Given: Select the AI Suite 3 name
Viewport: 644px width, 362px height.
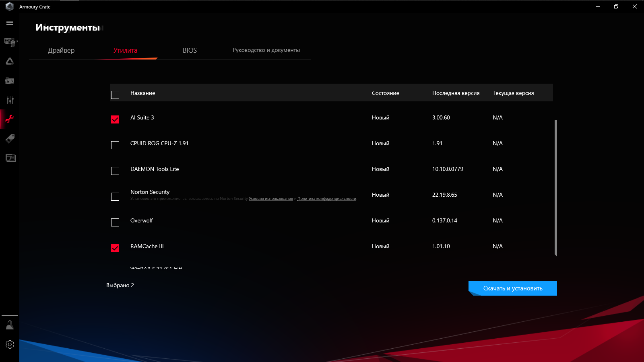Looking at the screenshot, I should 142,117.
